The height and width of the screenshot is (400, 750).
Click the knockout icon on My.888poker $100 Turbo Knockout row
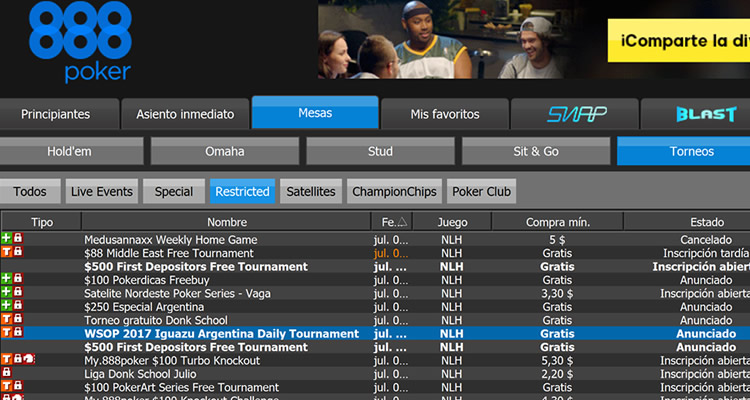click(x=29, y=358)
